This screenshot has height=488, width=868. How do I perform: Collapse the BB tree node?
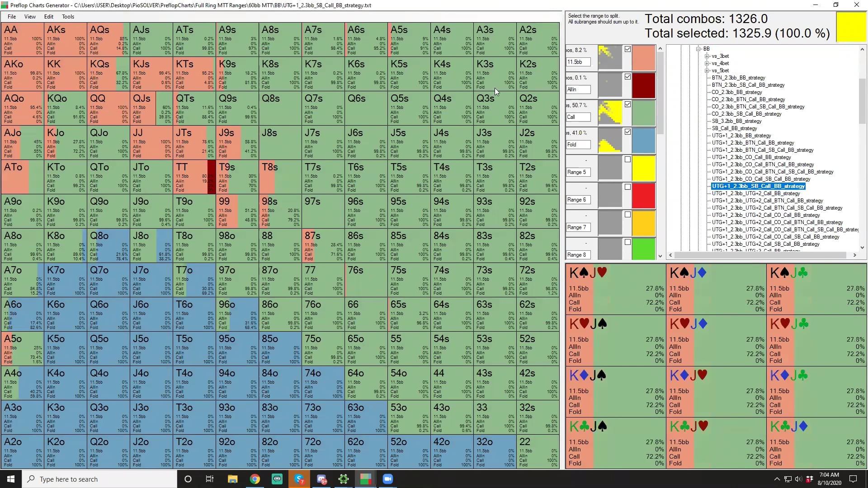click(698, 49)
